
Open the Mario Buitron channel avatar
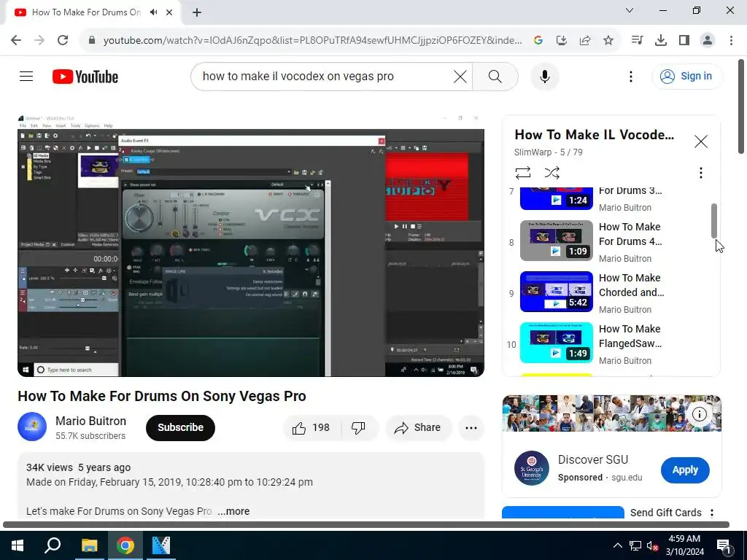[32, 427]
